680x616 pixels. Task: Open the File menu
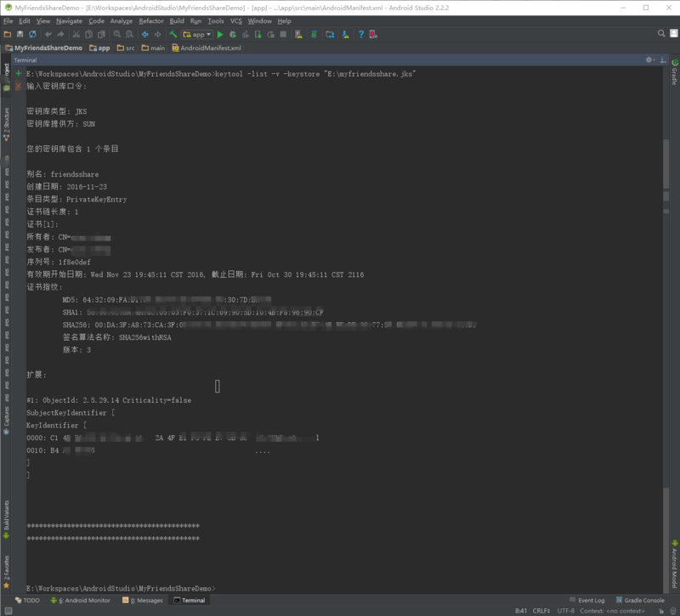coord(8,20)
